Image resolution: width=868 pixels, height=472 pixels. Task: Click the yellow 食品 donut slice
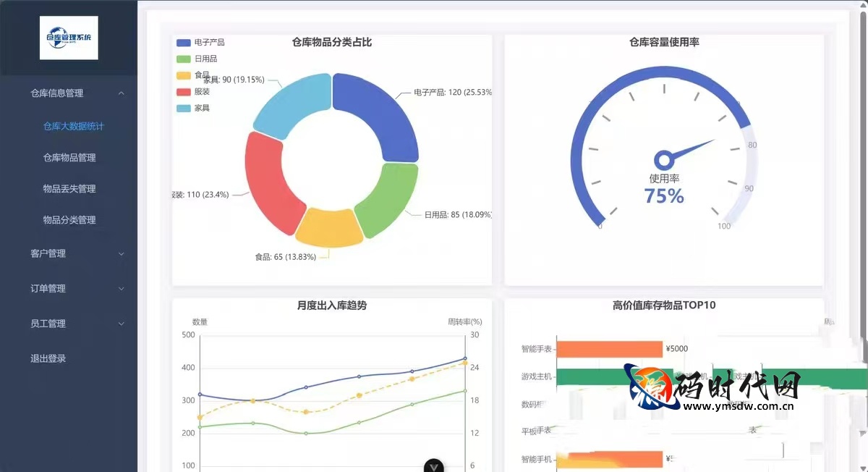click(x=329, y=228)
